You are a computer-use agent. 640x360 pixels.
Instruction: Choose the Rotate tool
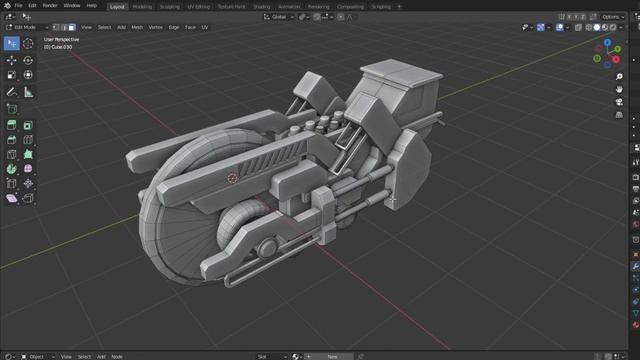pyautogui.click(x=28, y=60)
